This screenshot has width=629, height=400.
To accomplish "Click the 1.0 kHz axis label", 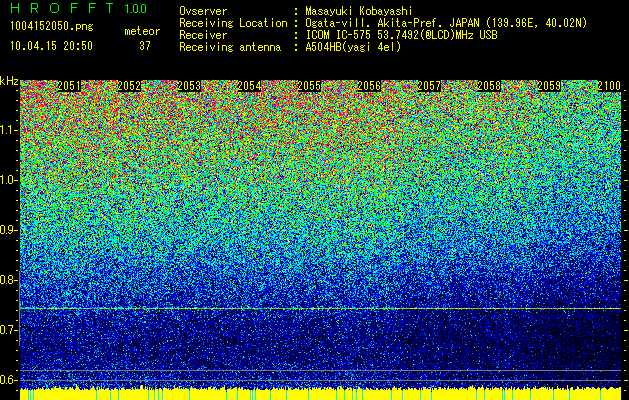I will click(8, 181).
